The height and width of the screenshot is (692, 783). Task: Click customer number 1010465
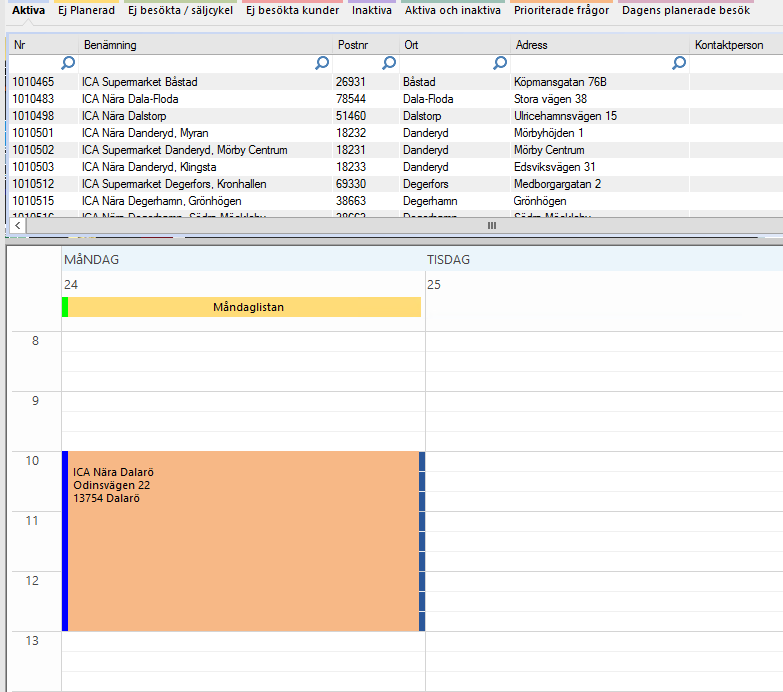point(33,82)
